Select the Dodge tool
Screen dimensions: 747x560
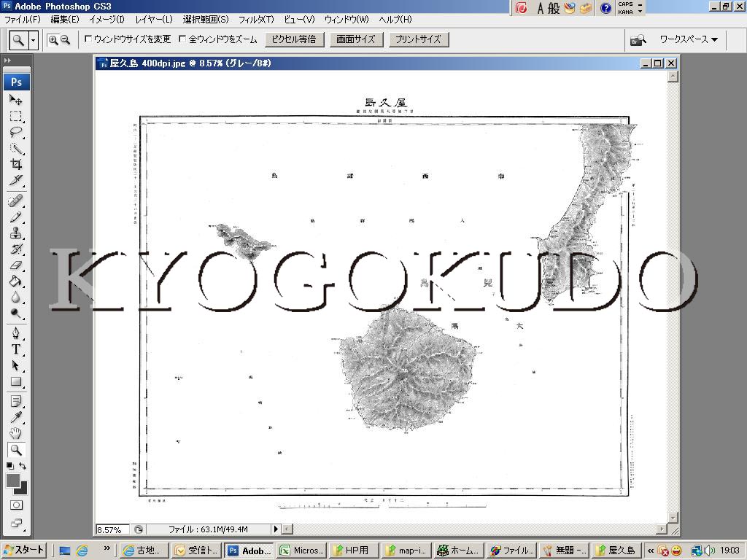point(16,314)
